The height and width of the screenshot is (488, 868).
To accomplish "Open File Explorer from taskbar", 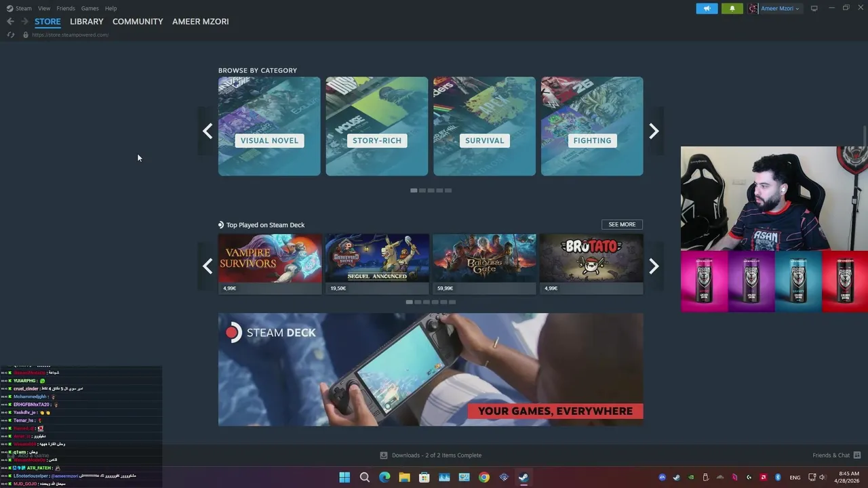I will [x=404, y=477].
